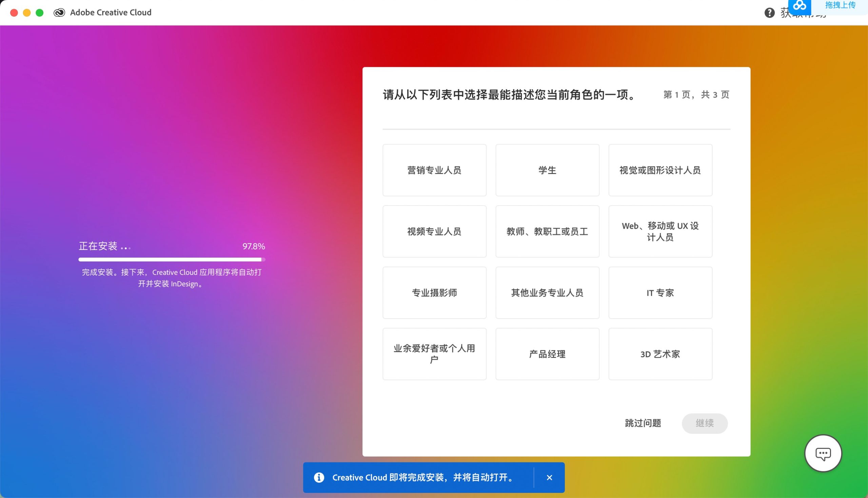The width and height of the screenshot is (868, 498).
Task: Click the 第 1 页，共 3 页 indicator
Action: tap(696, 94)
